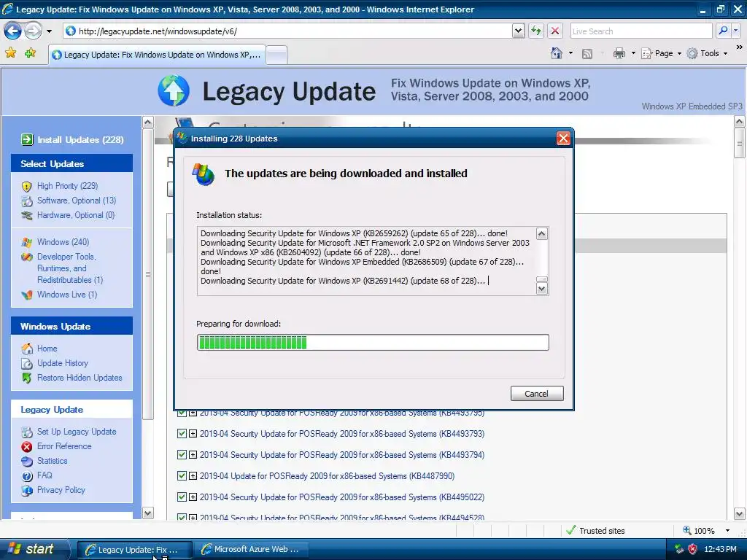Select the Legacy Update browser tab

[x=156, y=55]
